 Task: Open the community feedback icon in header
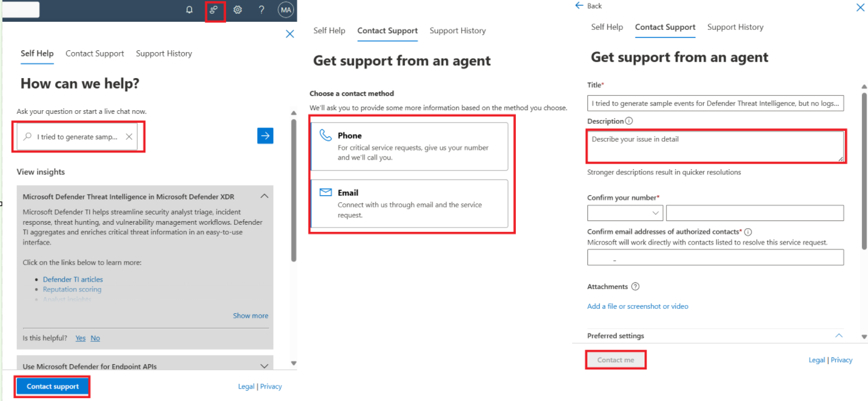coord(213,10)
